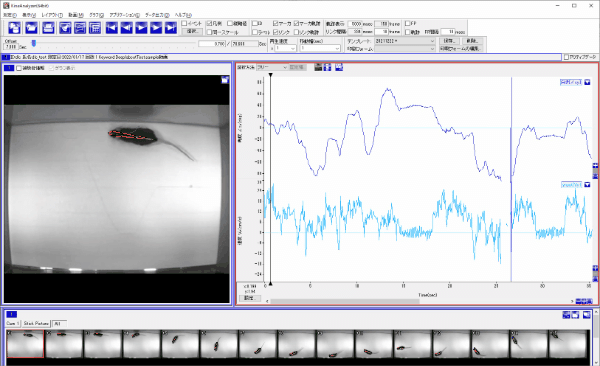The width and height of the screenshot is (600, 366).
Task: Click the calculator-style toolbar icon
Action: pyautogui.click(x=95, y=28)
